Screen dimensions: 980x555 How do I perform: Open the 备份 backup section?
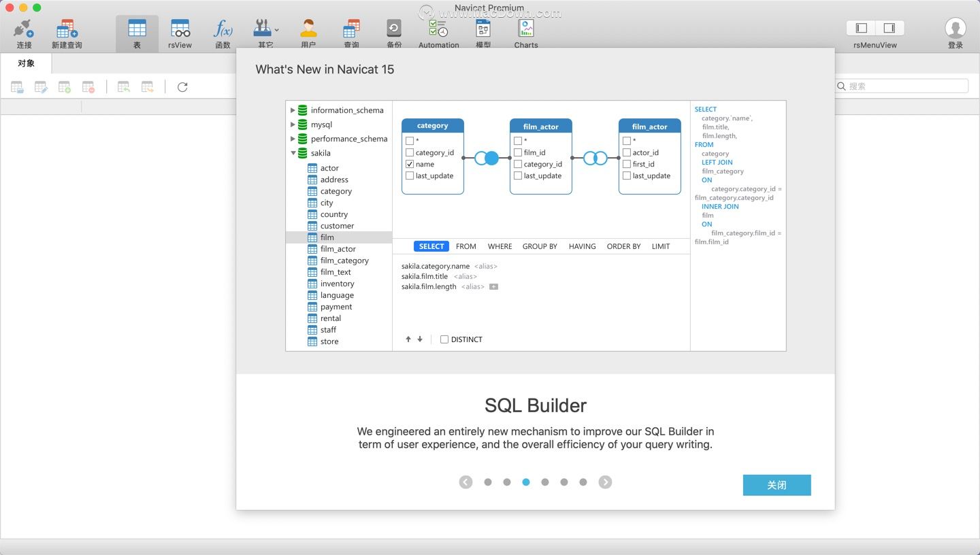(394, 33)
